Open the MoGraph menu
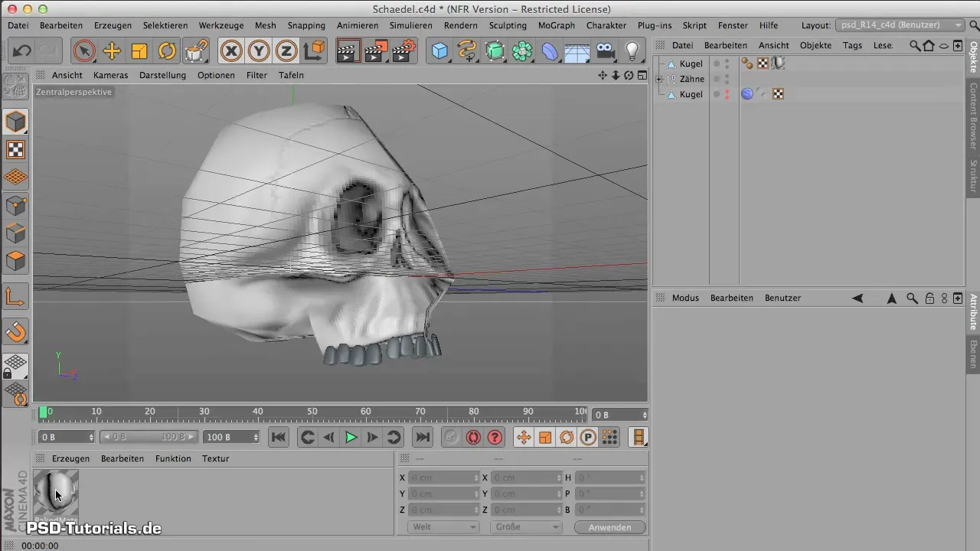Viewport: 980px width, 551px height. click(557, 25)
